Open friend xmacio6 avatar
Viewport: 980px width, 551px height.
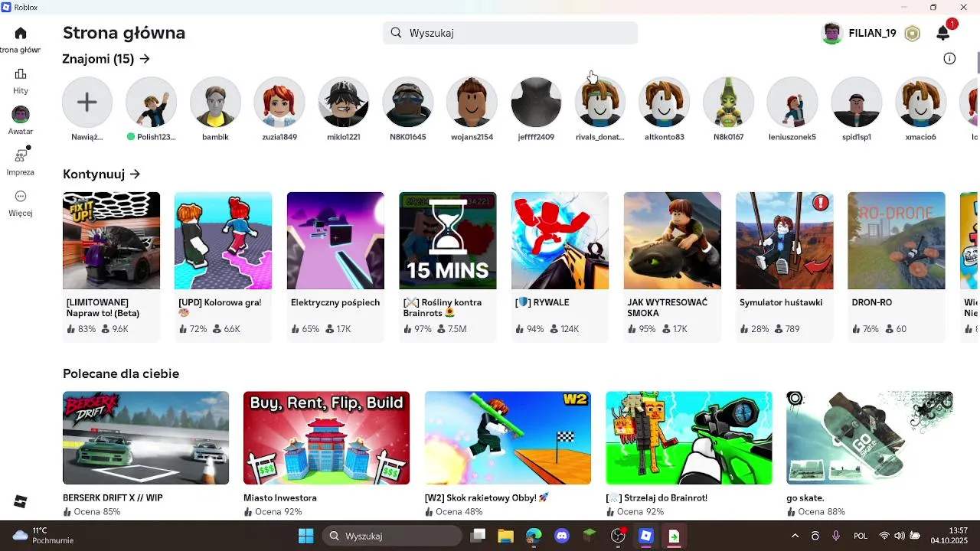click(x=920, y=102)
